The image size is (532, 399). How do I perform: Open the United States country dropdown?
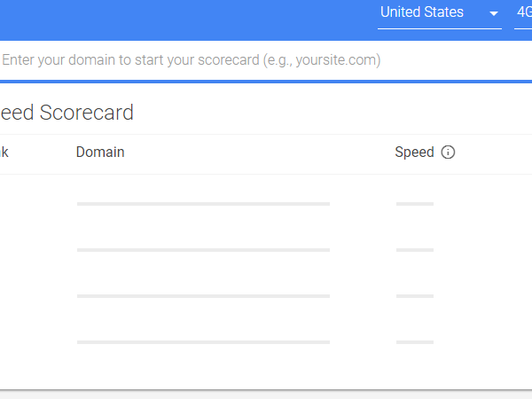point(434,13)
